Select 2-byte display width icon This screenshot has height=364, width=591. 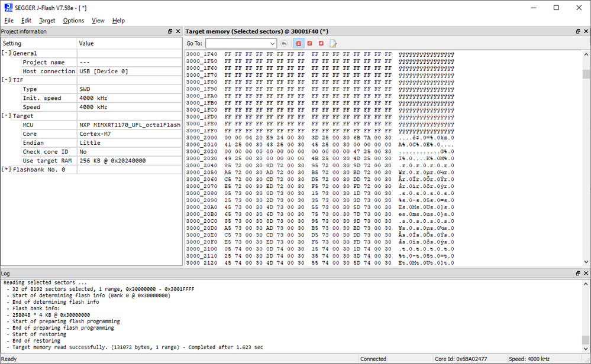pos(310,43)
